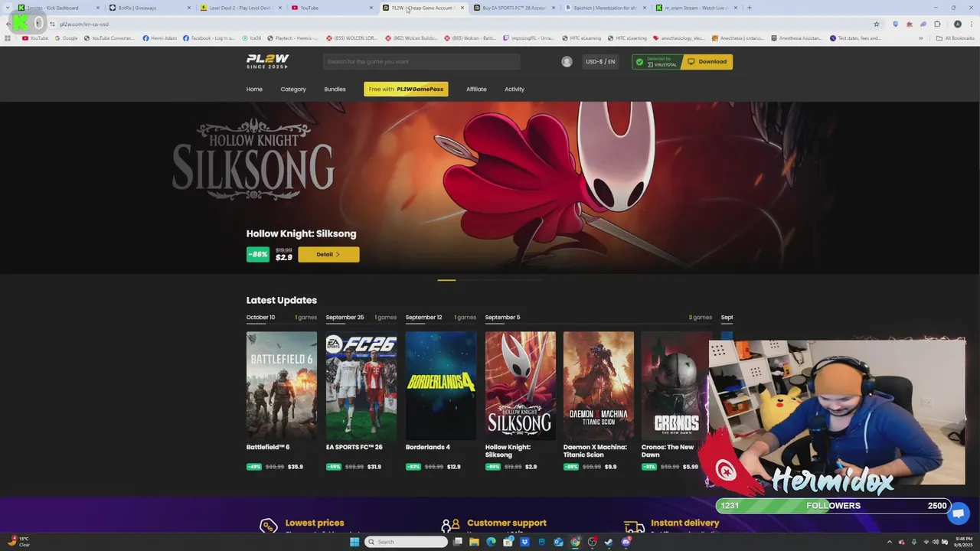Click the Detail button for Silksong

tap(328, 254)
